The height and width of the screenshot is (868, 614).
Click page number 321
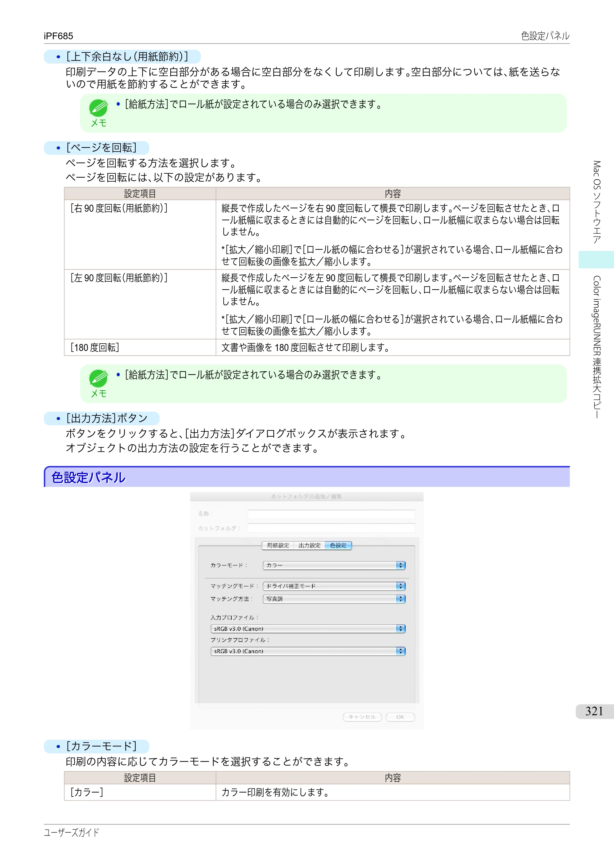click(x=594, y=711)
